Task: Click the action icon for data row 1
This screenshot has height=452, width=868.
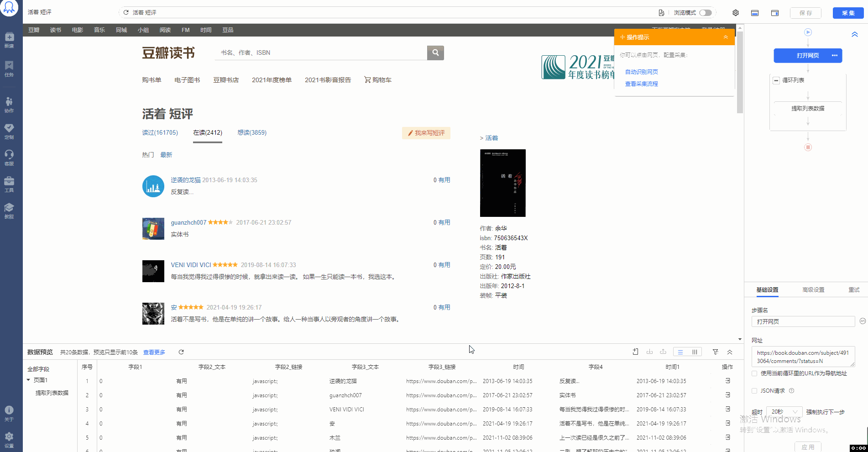Action: 727,380
